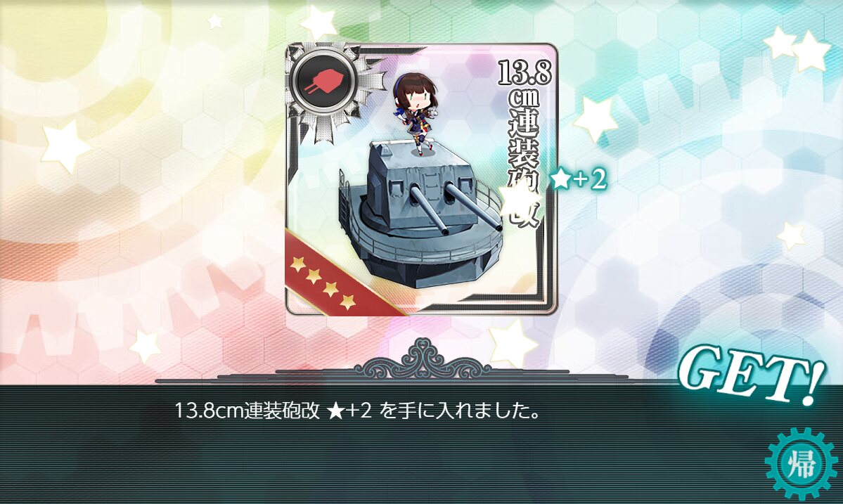Screen dimensions: 843x504
Task: Click the first gold star on the ribbon
Action: click(x=297, y=264)
